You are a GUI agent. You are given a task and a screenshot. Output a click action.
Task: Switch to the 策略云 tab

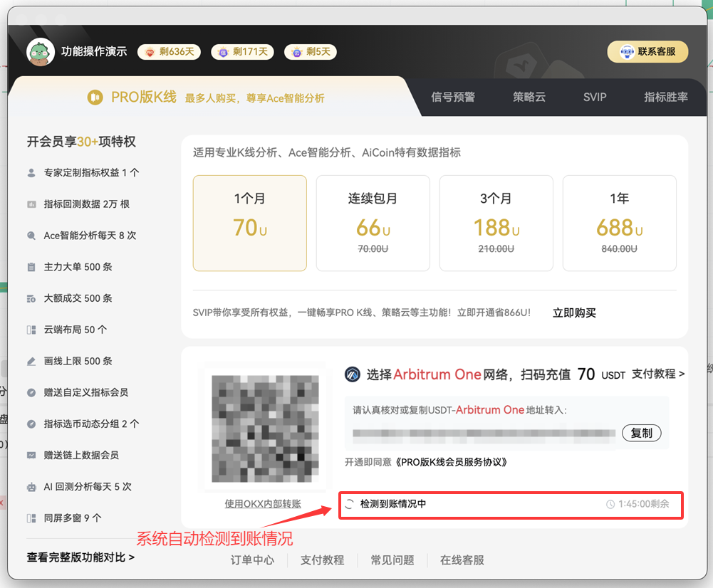(529, 97)
